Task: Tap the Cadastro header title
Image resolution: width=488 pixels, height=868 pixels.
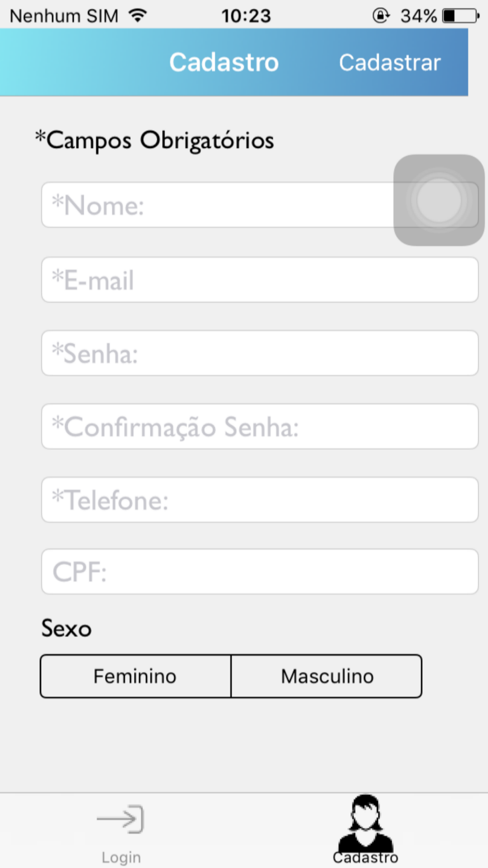Action: 224,62
